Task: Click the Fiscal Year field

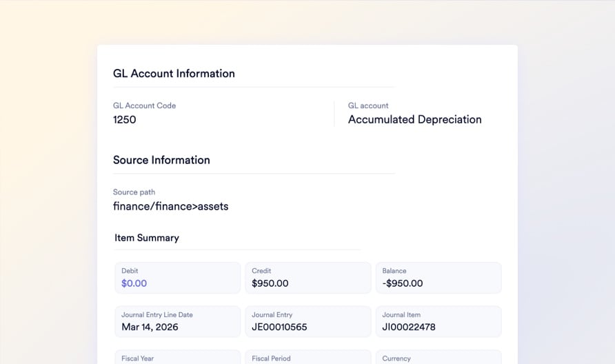Action: [x=177, y=358]
